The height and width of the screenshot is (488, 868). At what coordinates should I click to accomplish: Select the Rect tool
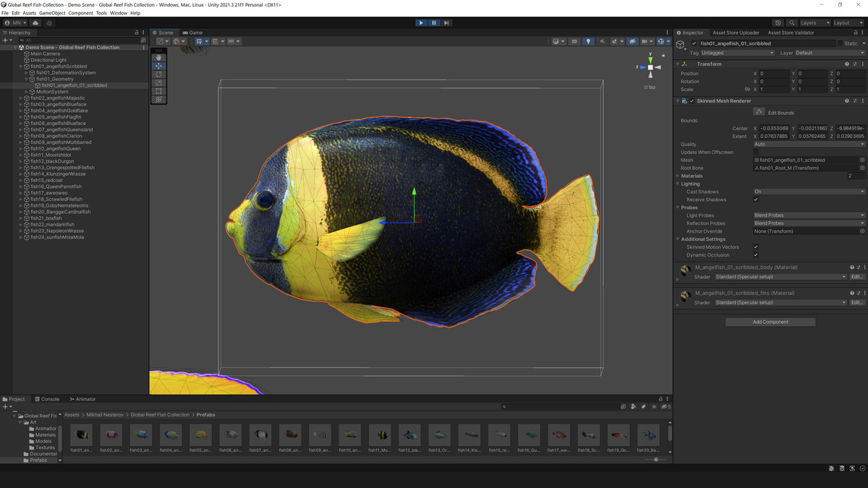(158, 91)
